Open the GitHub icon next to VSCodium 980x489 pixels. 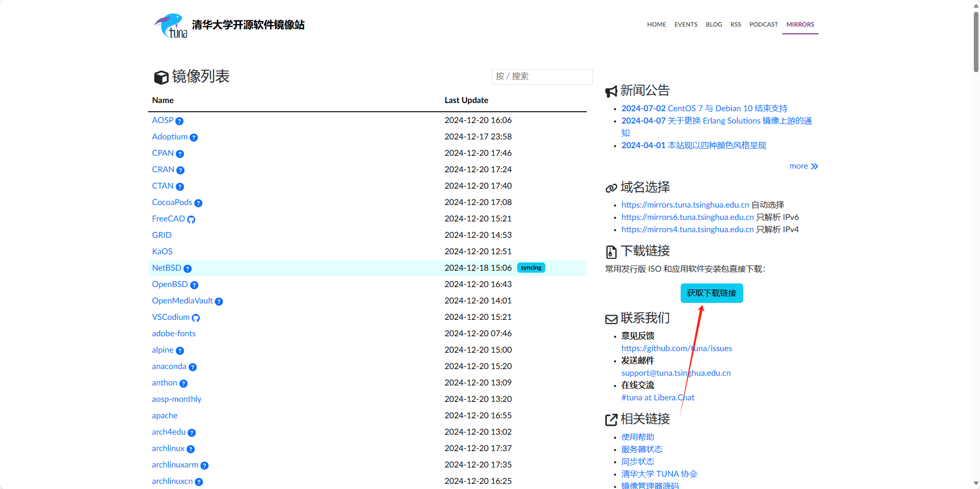point(196,318)
